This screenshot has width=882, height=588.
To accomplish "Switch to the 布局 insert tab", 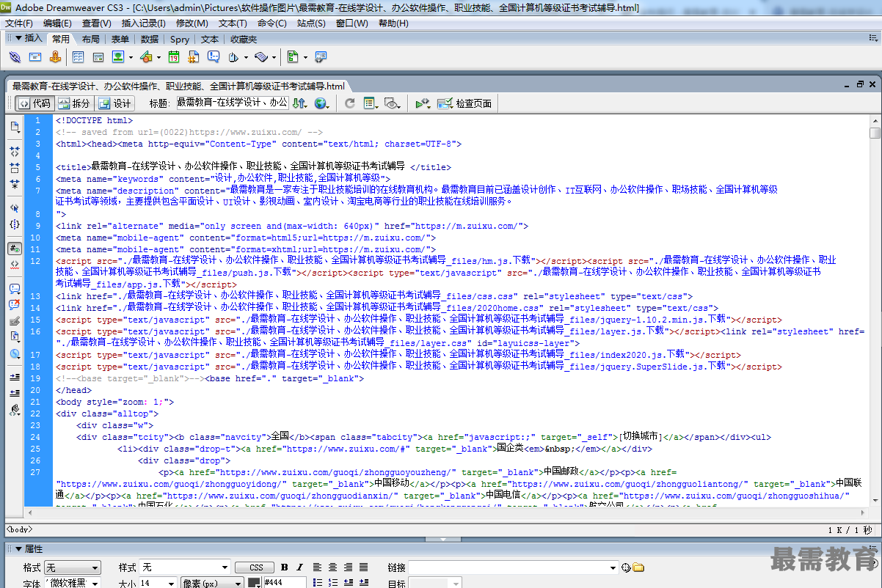I will pos(91,39).
